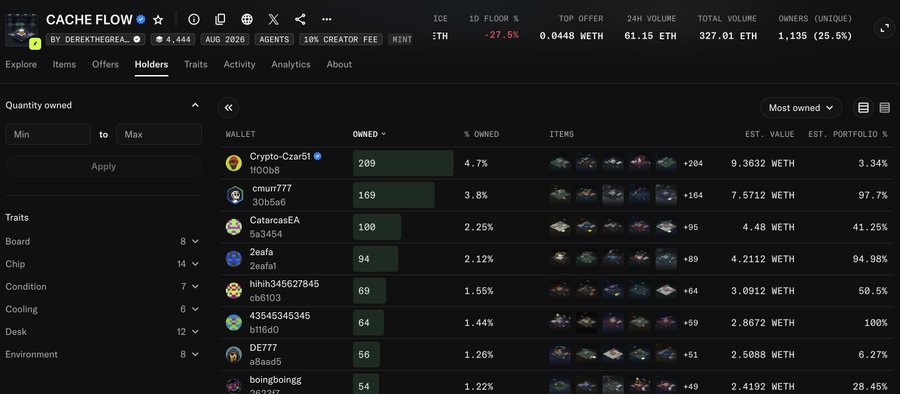Viewport: 900px width, 394px height.
Task: Open the collection info icon
Action: pos(194,20)
